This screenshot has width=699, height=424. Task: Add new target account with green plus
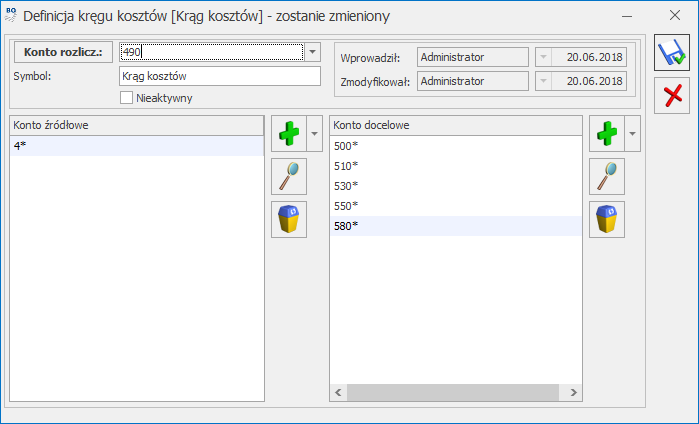pyautogui.click(x=607, y=133)
